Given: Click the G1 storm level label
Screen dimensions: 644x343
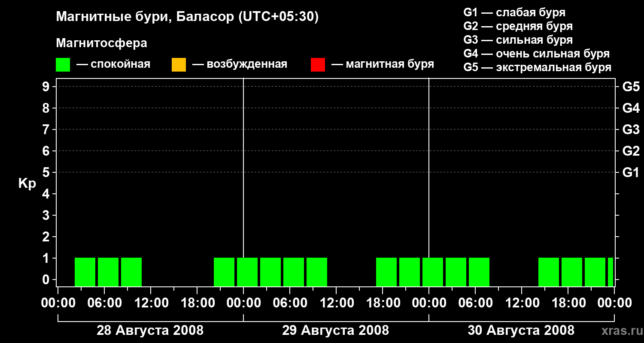Looking at the screenshot, I should click(631, 172).
